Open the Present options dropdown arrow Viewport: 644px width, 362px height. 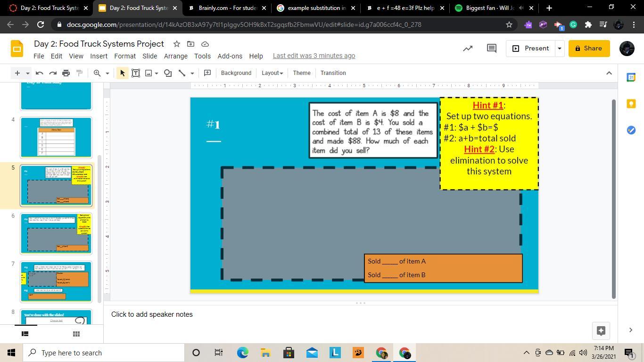pos(559,48)
